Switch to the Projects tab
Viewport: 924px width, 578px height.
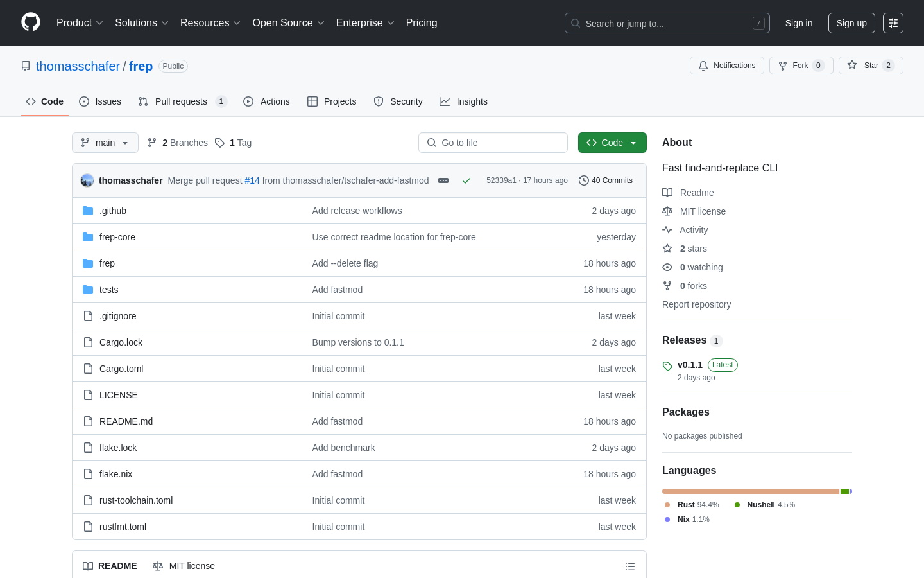(x=332, y=101)
